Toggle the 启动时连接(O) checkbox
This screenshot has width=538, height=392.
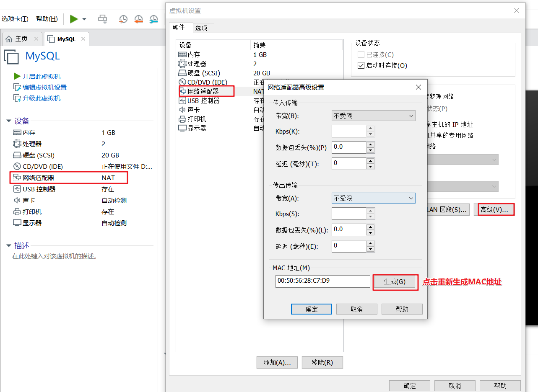361,65
